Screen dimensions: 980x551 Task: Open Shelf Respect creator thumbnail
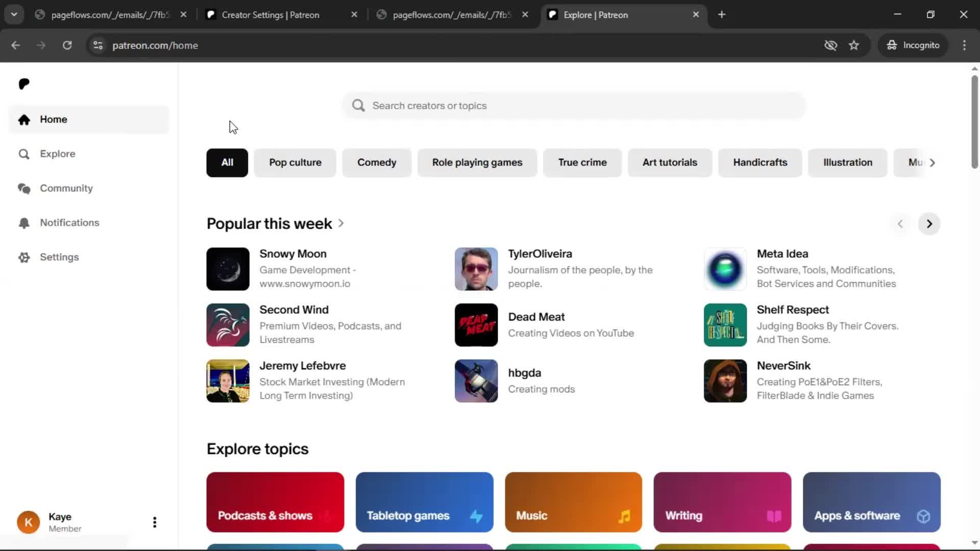pyautogui.click(x=725, y=325)
